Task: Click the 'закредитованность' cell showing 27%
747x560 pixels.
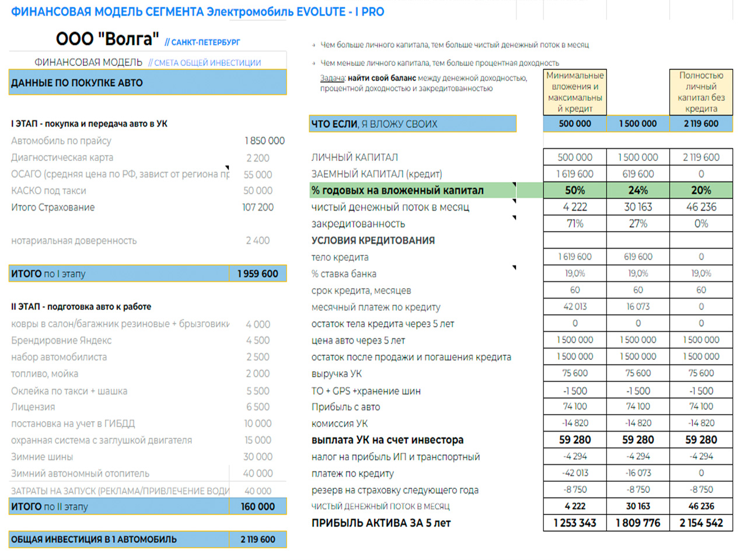Action: (x=638, y=223)
